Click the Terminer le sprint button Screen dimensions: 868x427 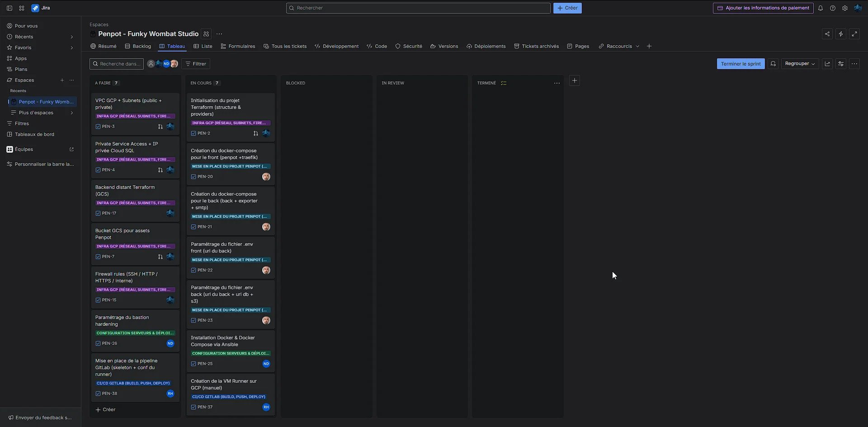coord(741,63)
